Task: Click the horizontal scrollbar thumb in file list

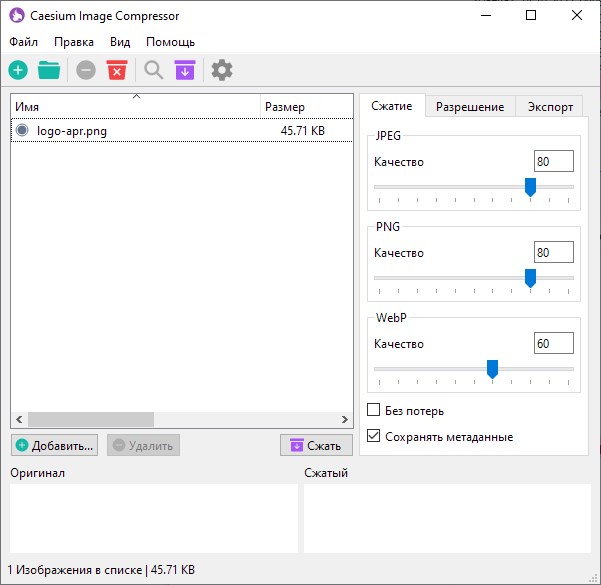Action: tap(91, 419)
